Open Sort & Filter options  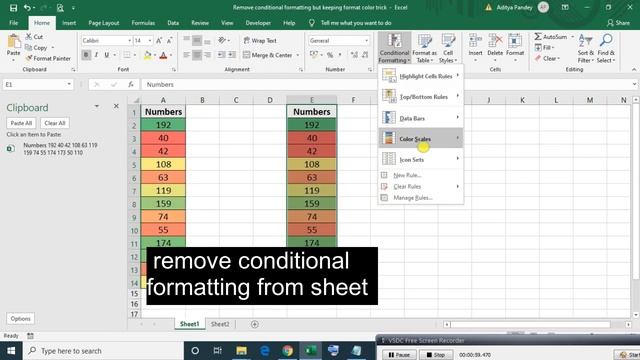(586, 49)
